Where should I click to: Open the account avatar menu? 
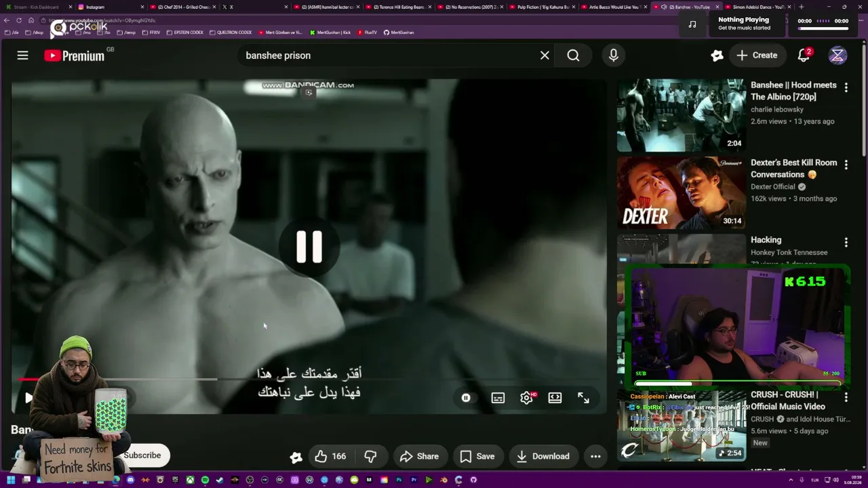click(837, 56)
